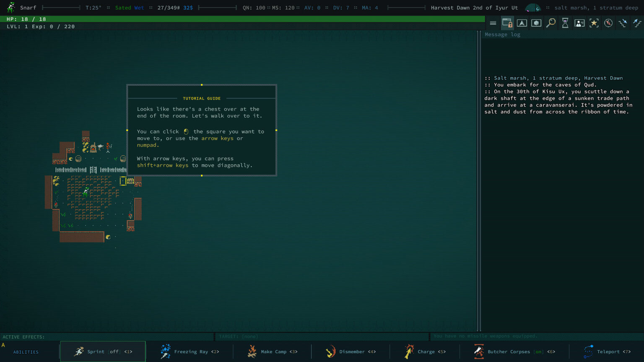Click the cube-in-frame toolbar icon
Screen dimensions: 644x362
(x=536, y=23)
